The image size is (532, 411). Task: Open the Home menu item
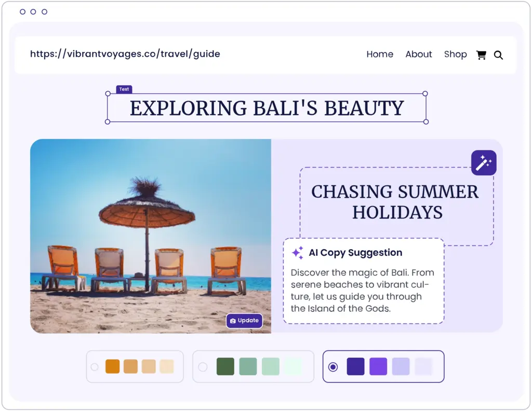380,54
